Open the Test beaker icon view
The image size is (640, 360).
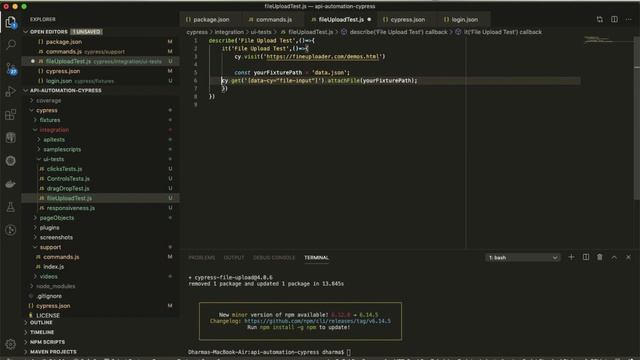point(11,207)
